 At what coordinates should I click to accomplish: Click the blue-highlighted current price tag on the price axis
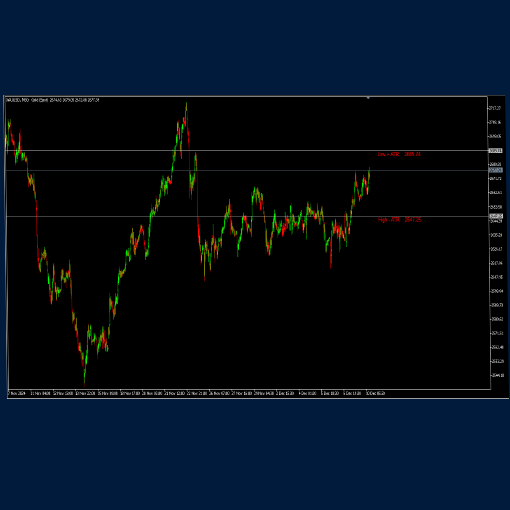click(495, 170)
